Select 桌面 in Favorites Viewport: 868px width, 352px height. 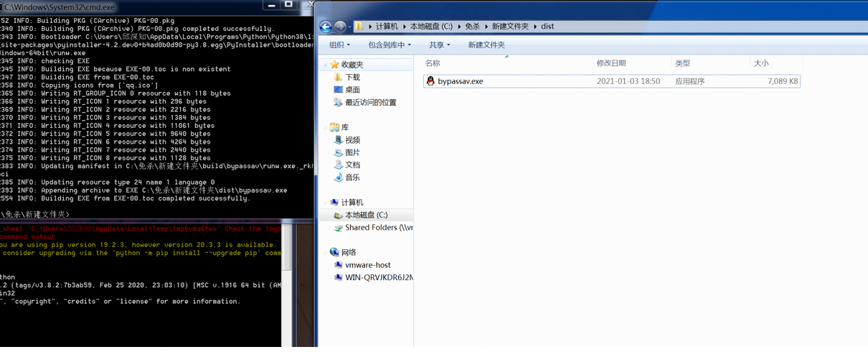pos(353,90)
